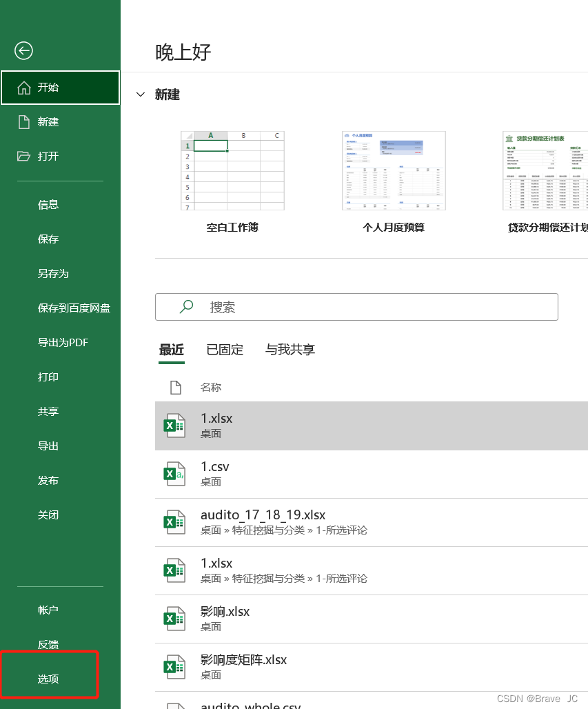Screen dimensions: 588x709
Task: Switch to the 已固定 pinned tab
Action: (224, 350)
